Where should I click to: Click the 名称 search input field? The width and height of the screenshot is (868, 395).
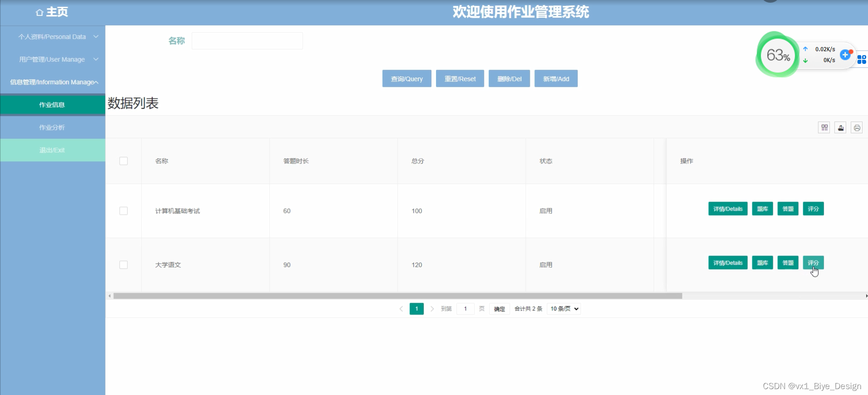click(247, 41)
